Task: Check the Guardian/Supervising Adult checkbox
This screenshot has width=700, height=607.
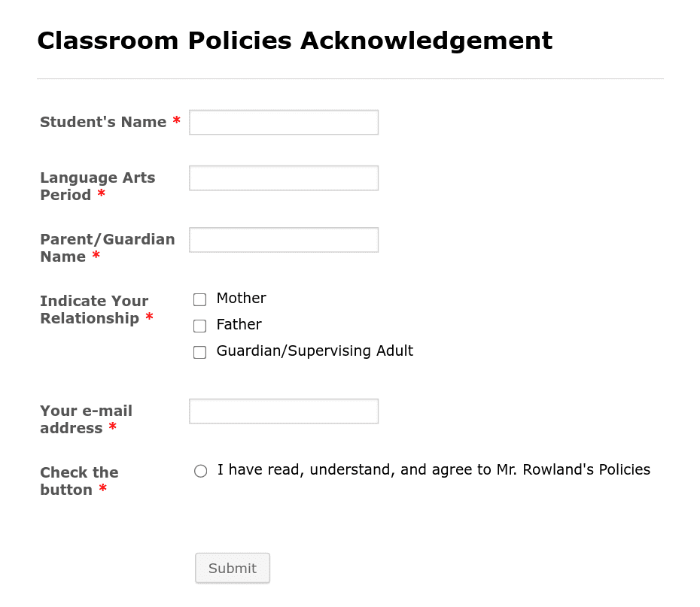Action: [x=199, y=352]
